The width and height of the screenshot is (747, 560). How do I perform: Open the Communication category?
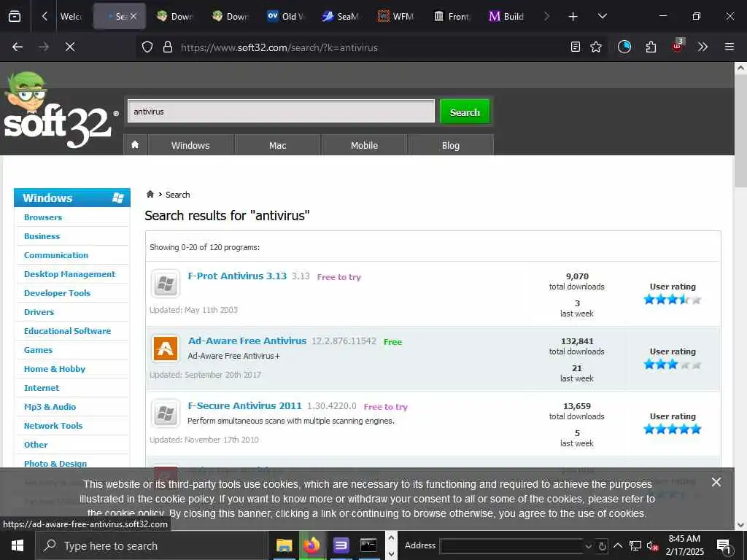(x=56, y=255)
